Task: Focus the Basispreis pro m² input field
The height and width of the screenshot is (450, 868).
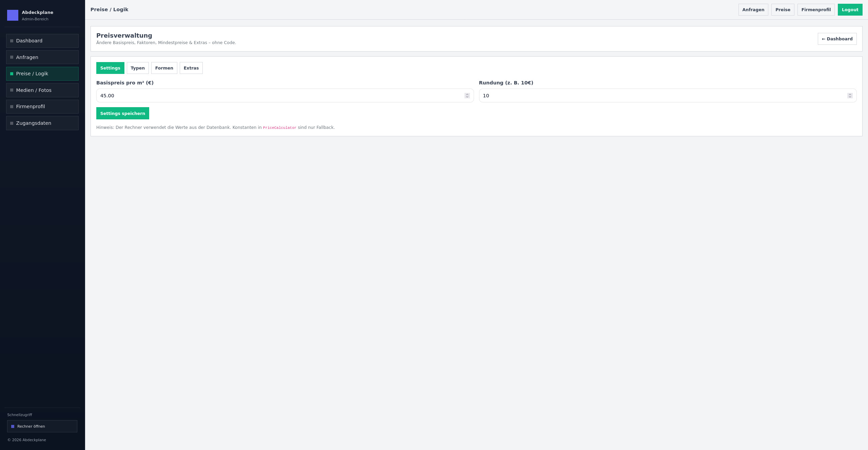Action: 278,96
